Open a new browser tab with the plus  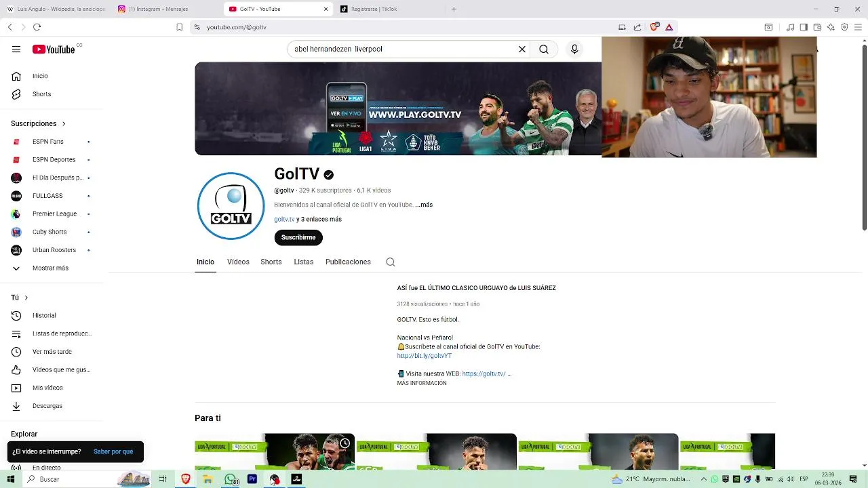(x=454, y=9)
